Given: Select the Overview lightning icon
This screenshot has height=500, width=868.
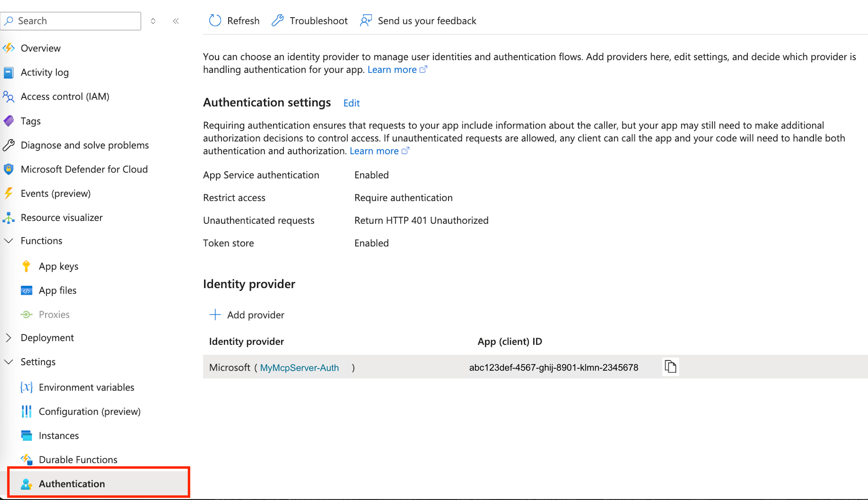Looking at the screenshot, I should tap(9, 48).
